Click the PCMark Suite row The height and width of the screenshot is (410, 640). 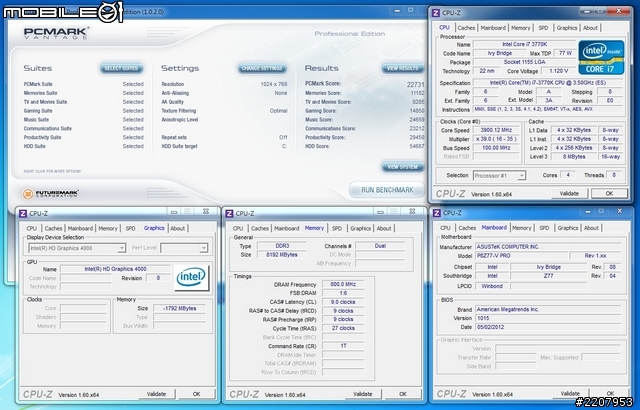click(84, 84)
